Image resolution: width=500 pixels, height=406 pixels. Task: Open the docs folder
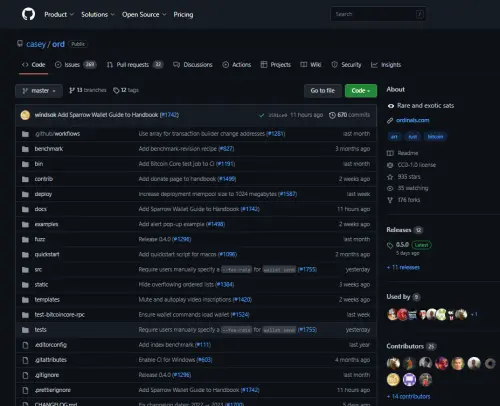pyautogui.click(x=41, y=209)
